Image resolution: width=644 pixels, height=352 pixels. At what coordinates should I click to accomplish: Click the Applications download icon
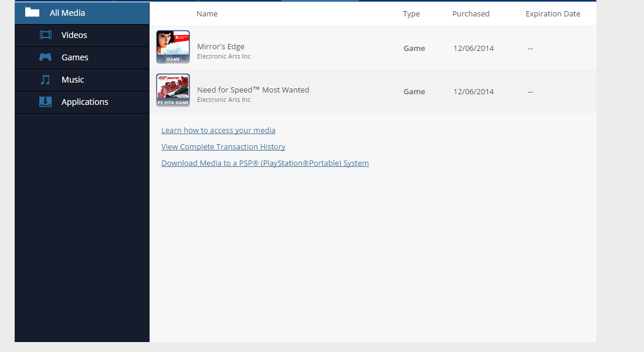(x=45, y=102)
